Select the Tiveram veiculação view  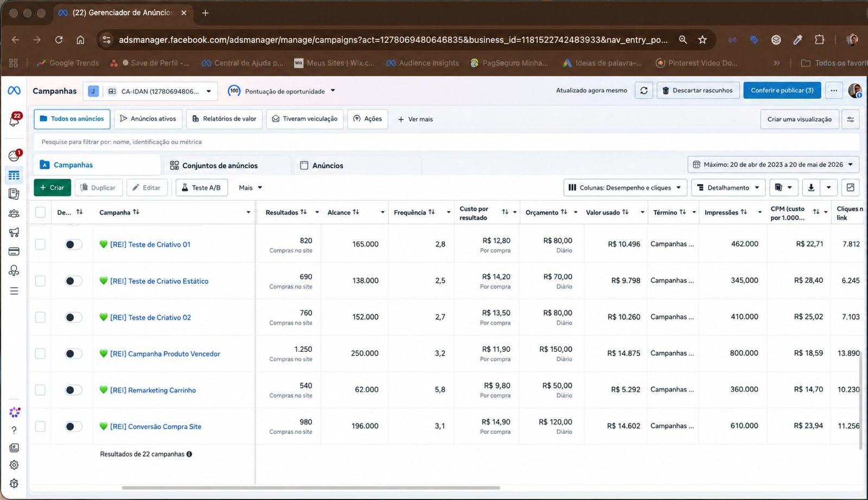(x=305, y=119)
